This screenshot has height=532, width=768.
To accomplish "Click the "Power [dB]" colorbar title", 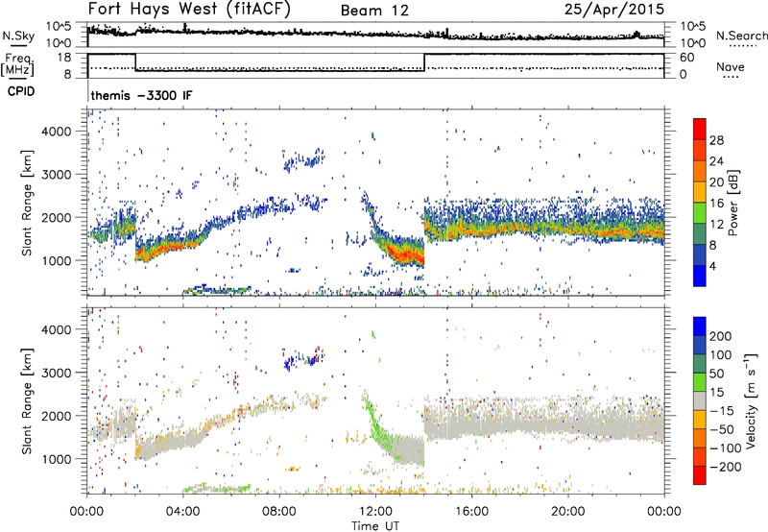I will 732,203.
